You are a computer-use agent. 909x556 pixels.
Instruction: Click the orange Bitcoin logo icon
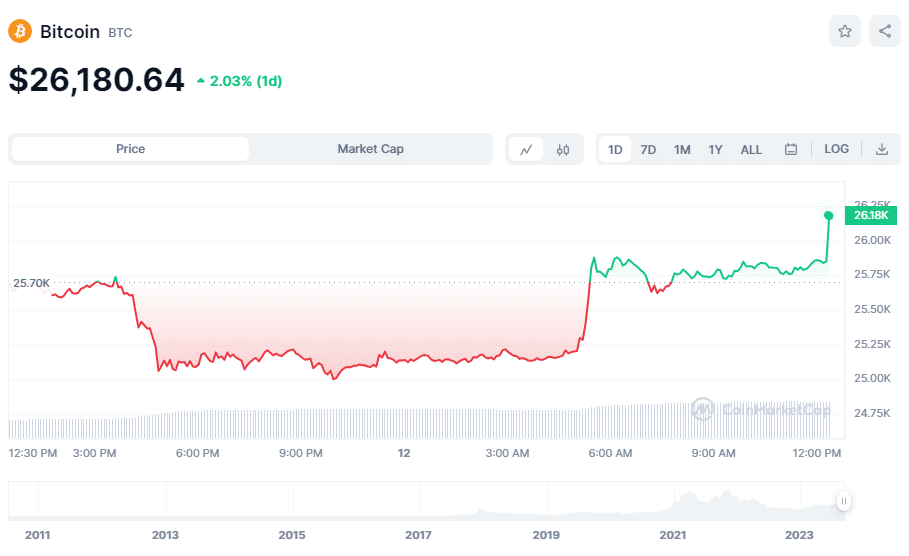pyautogui.click(x=20, y=31)
